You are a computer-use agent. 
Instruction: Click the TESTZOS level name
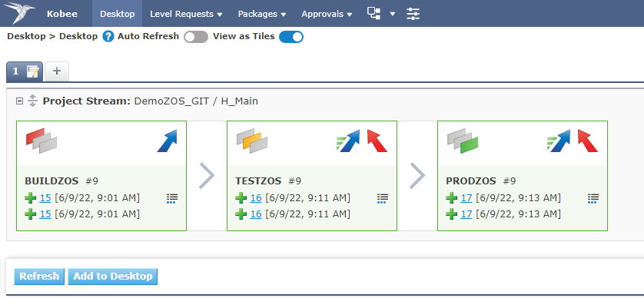click(x=258, y=181)
